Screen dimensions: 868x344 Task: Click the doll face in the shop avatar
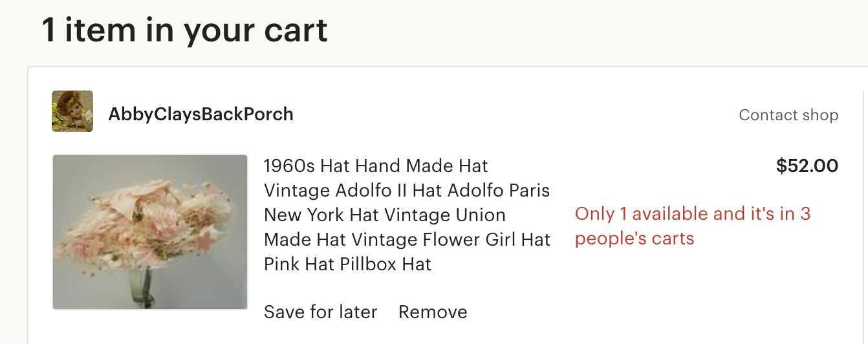[x=69, y=103]
